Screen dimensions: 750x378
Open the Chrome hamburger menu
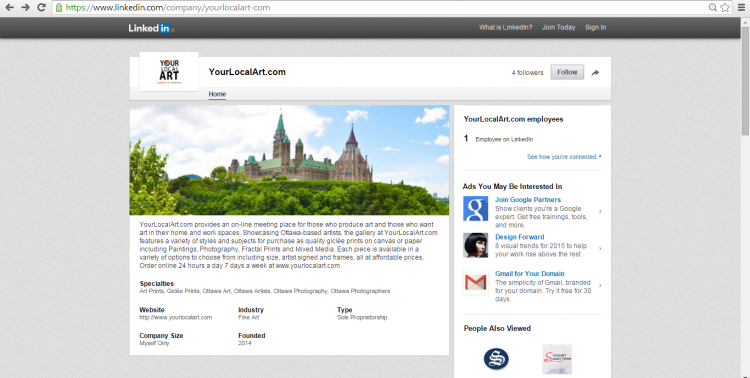click(741, 8)
